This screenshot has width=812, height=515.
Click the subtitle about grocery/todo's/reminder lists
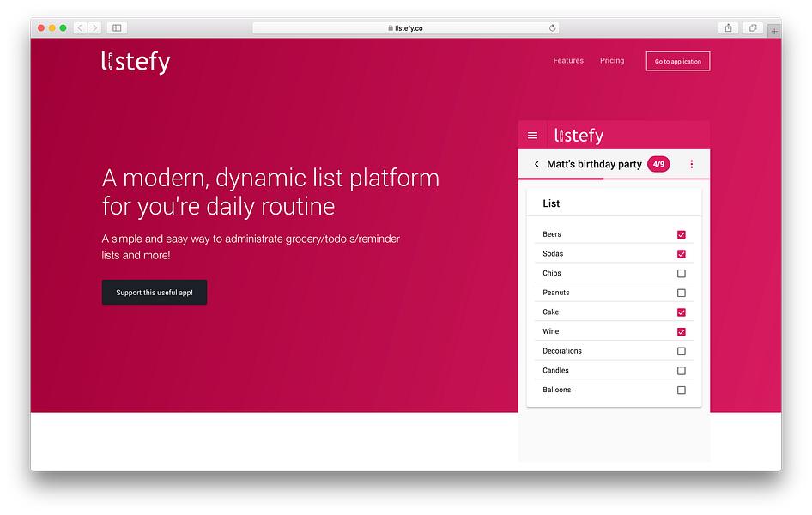pyautogui.click(x=251, y=247)
